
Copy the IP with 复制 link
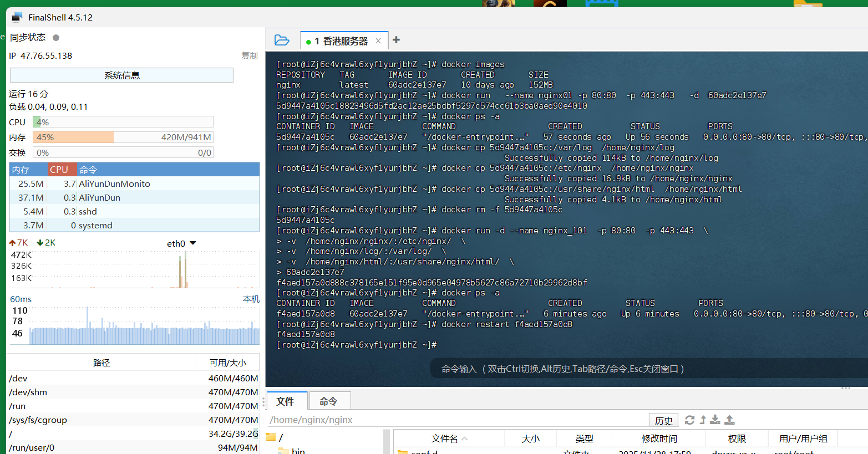pos(249,55)
